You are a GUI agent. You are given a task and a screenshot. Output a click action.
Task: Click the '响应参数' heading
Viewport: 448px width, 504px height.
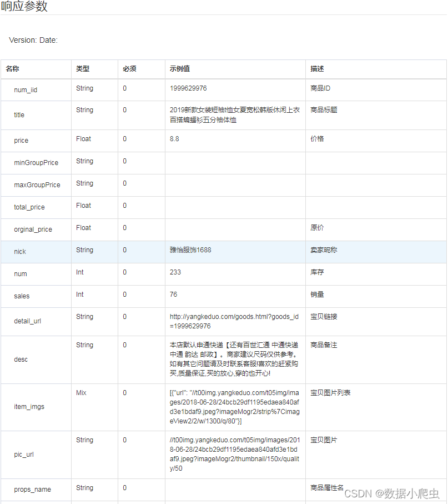click(x=24, y=6)
